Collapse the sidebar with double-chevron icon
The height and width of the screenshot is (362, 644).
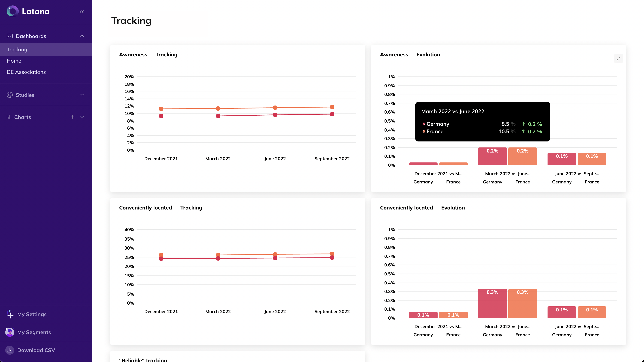[81, 11]
